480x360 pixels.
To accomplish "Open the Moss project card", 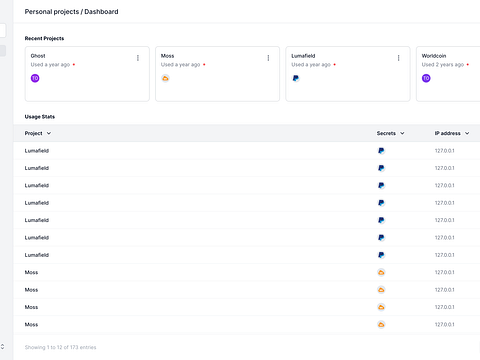I will pyautogui.click(x=217, y=74).
